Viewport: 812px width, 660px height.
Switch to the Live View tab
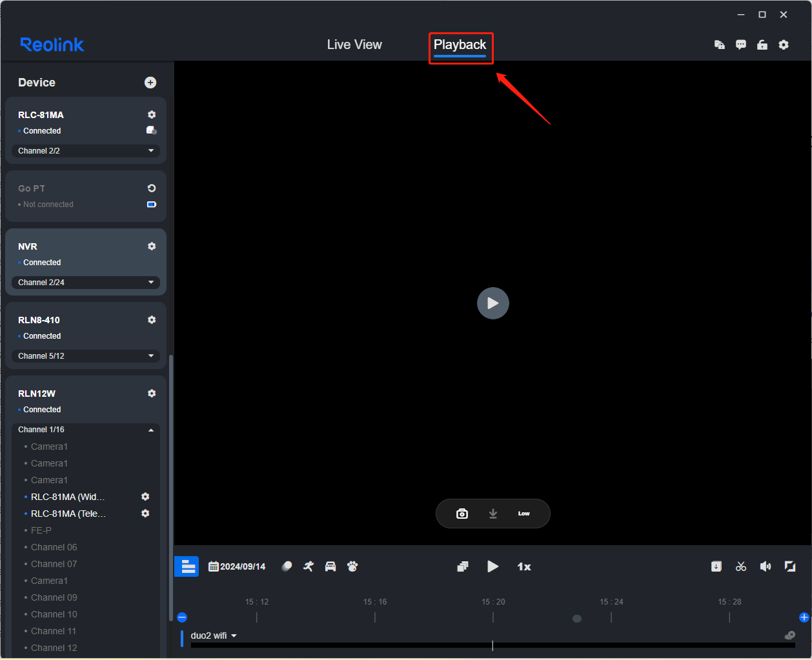pyautogui.click(x=354, y=45)
